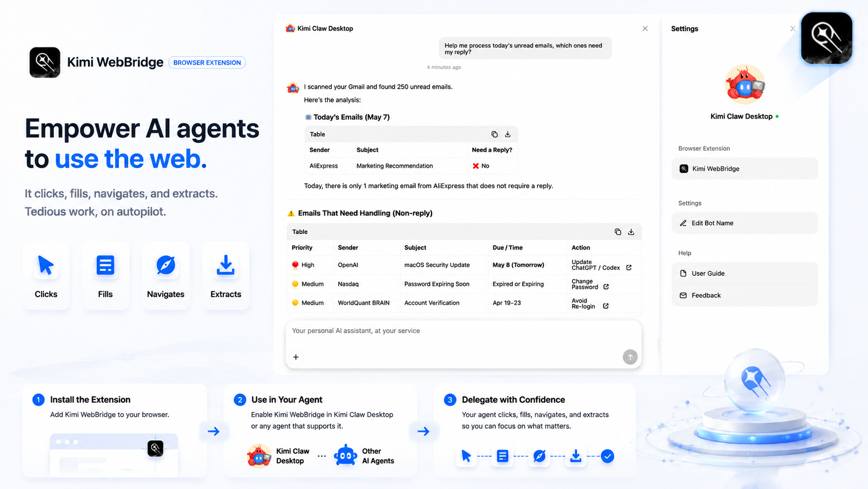Click the compass icon in Delegate with Confidence step
This screenshot has height=489, width=868.
tap(539, 456)
